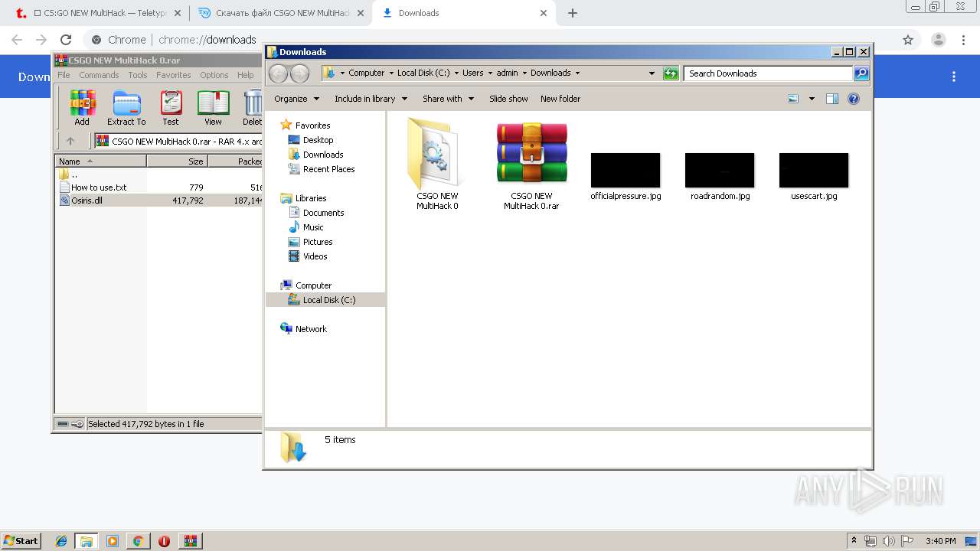Select officialpressure.jpg thumbnail
The width and height of the screenshot is (980, 551).
tap(626, 177)
